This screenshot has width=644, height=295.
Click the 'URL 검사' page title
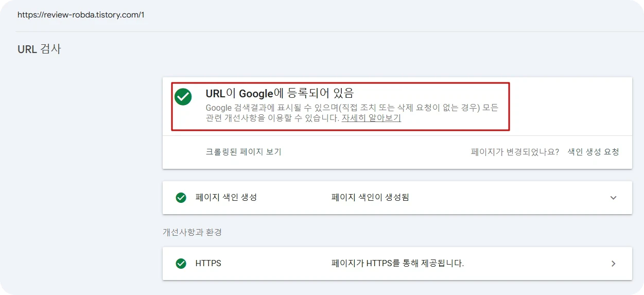(39, 49)
